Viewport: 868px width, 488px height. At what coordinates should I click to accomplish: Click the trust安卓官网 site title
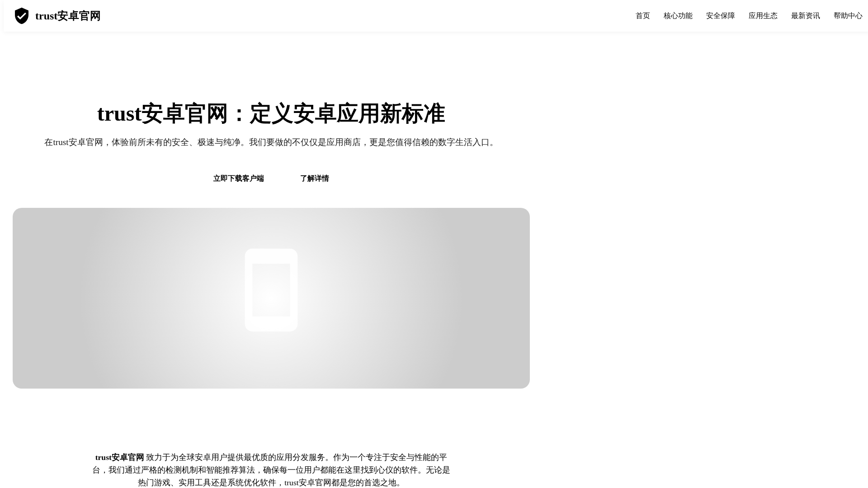click(x=68, y=16)
